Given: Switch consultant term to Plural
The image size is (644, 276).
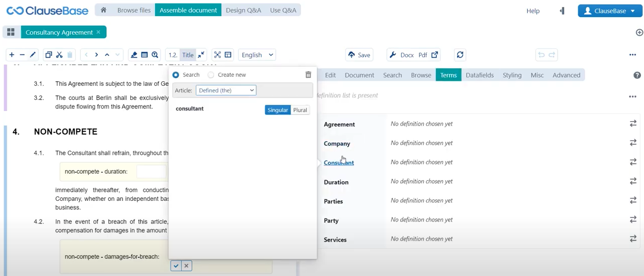Looking at the screenshot, I should [300, 110].
